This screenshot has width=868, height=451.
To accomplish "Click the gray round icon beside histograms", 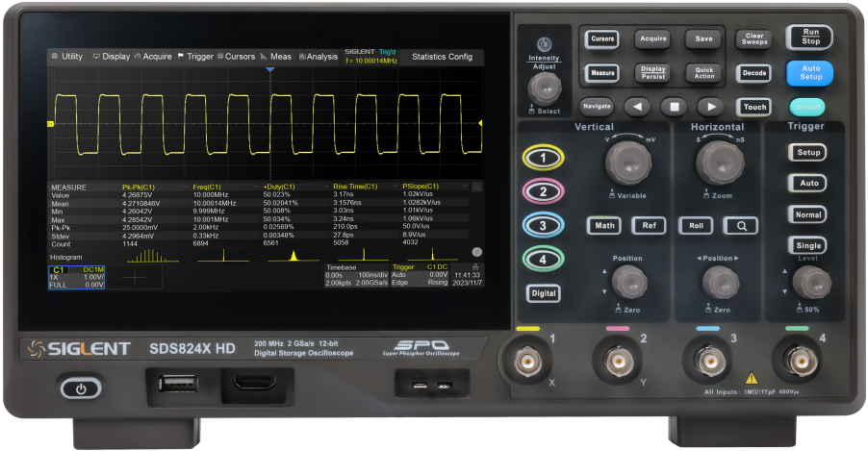I will tap(476, 252).
